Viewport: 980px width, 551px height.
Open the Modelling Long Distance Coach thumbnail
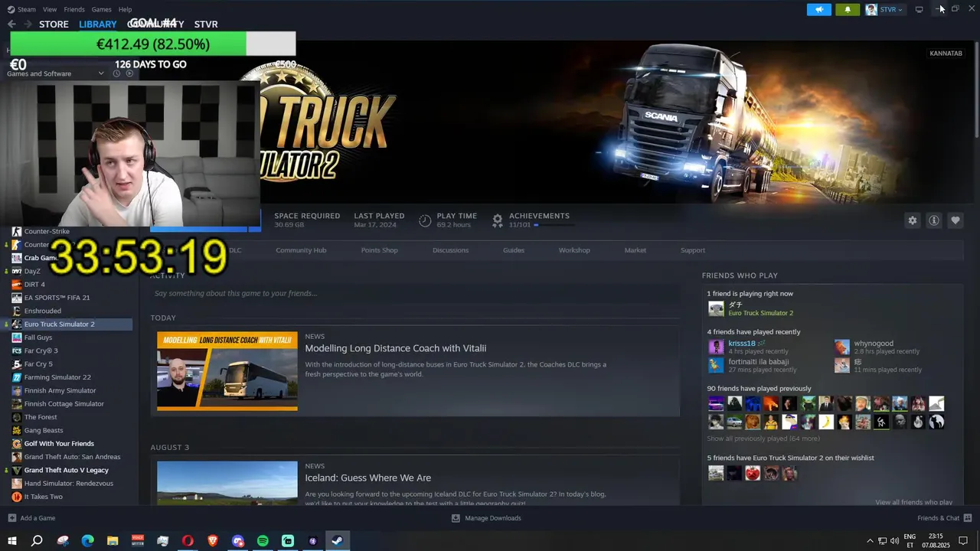point(227,371)
